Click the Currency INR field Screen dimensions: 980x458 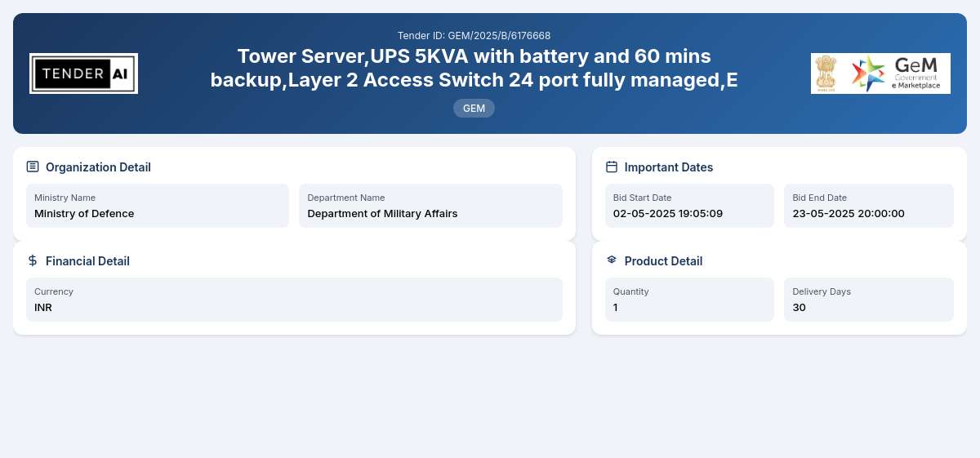tap(294, 300)
